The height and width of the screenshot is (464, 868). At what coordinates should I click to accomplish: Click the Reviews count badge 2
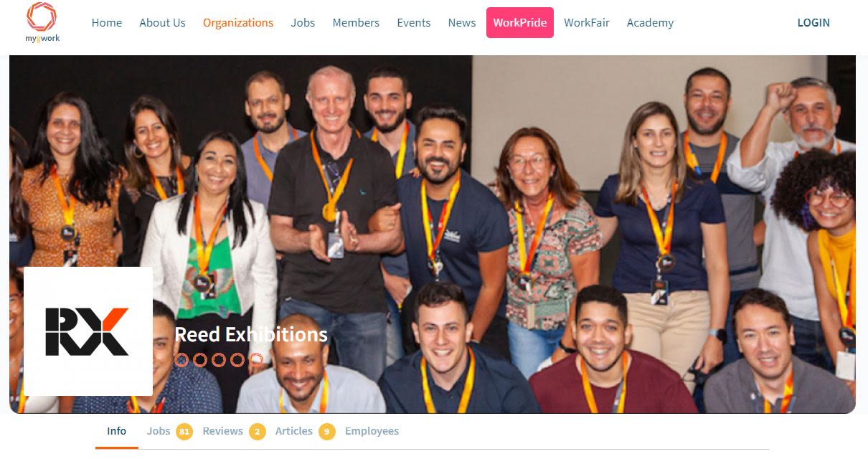click(258, 432)
